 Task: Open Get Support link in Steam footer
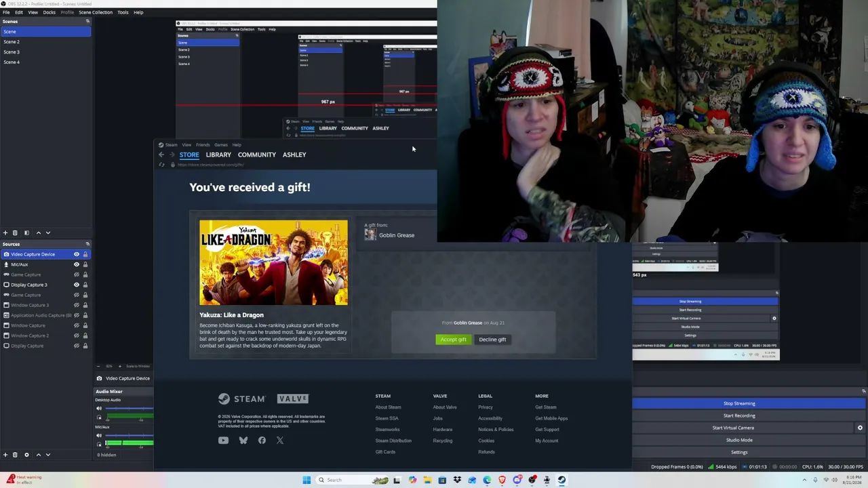tap(547, 429)
